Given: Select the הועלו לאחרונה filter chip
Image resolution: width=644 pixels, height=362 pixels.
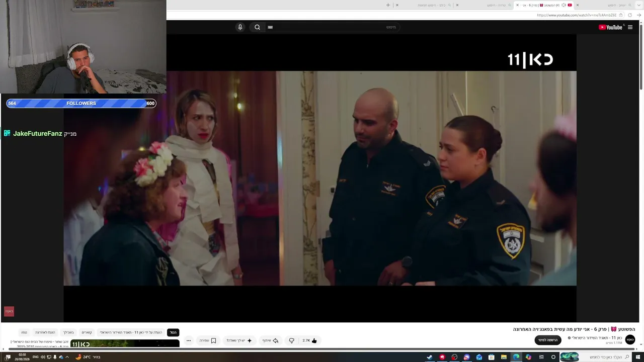Looking at the screenshot, I should coord(45,332).
